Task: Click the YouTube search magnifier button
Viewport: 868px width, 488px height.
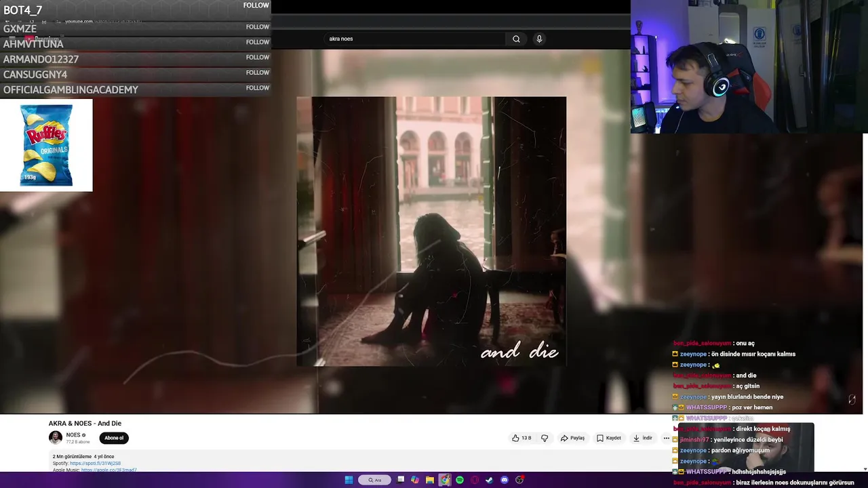Action: (516, 39)
